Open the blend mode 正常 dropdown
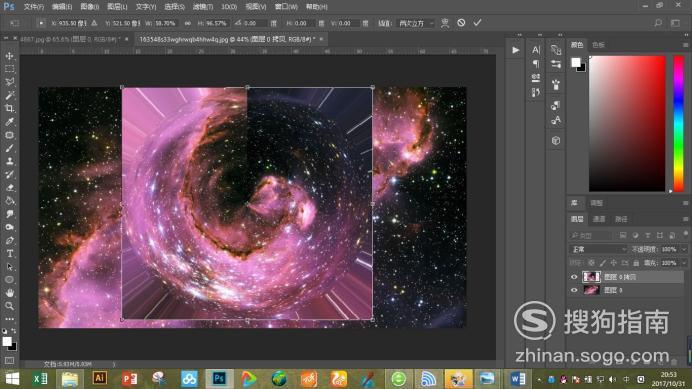 click(x=598, y=249)
